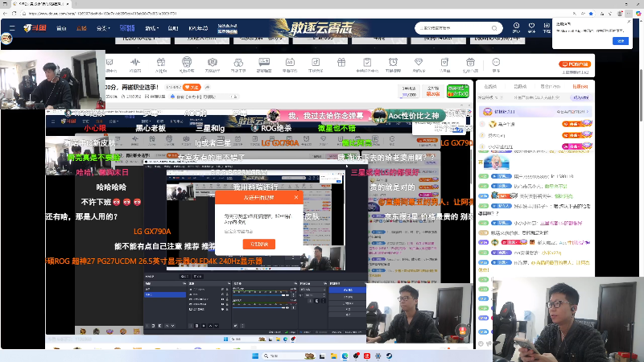The height and width of the screenshot is (362, 644).
Task: Click the download icon in header
Action: click(x=547, y=26)
